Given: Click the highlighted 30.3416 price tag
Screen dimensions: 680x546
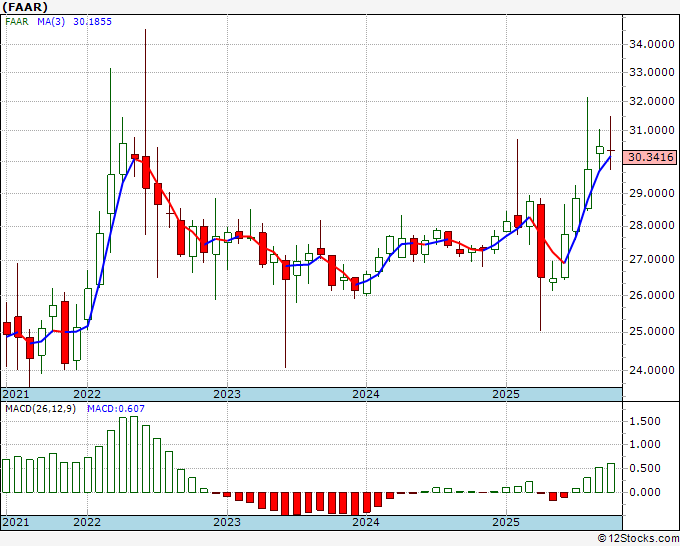Looking at the screenshot, I should pos(650,157).
